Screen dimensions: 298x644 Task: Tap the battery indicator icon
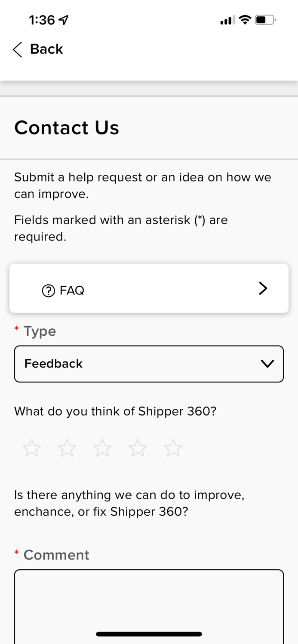coord(265,20)
